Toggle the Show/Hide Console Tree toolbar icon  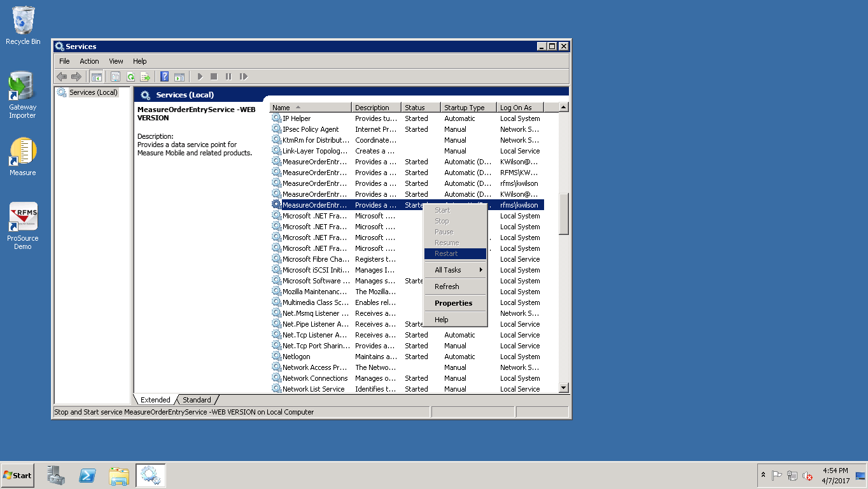point(97,76)
